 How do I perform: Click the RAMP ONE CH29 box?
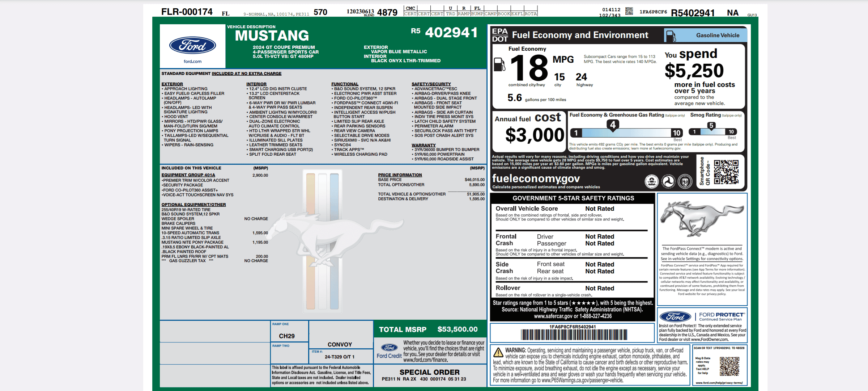point(289,331)
